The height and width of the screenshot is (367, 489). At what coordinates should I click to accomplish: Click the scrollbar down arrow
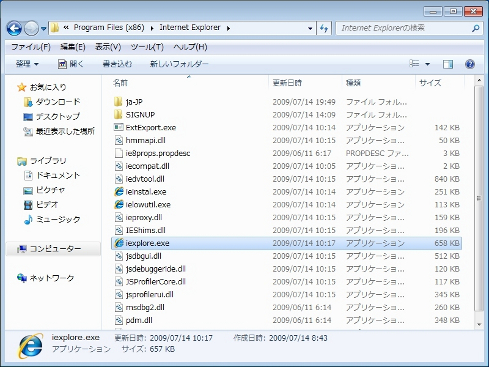coord(479,324)
